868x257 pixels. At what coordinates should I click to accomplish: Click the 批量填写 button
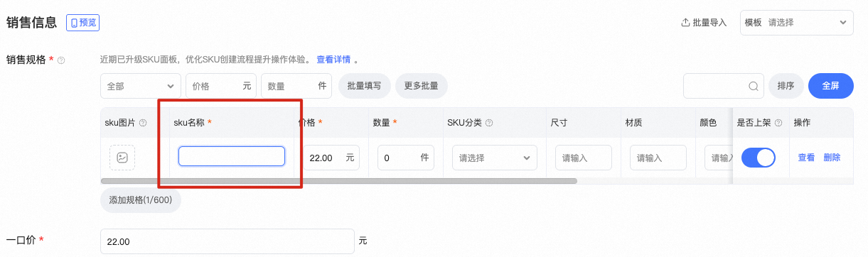(364, 86)
